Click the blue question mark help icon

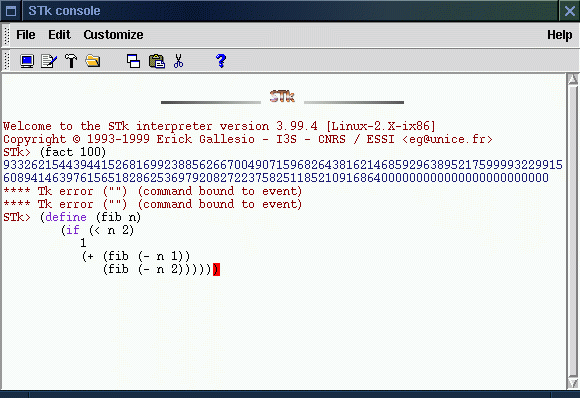coord(221,61)
